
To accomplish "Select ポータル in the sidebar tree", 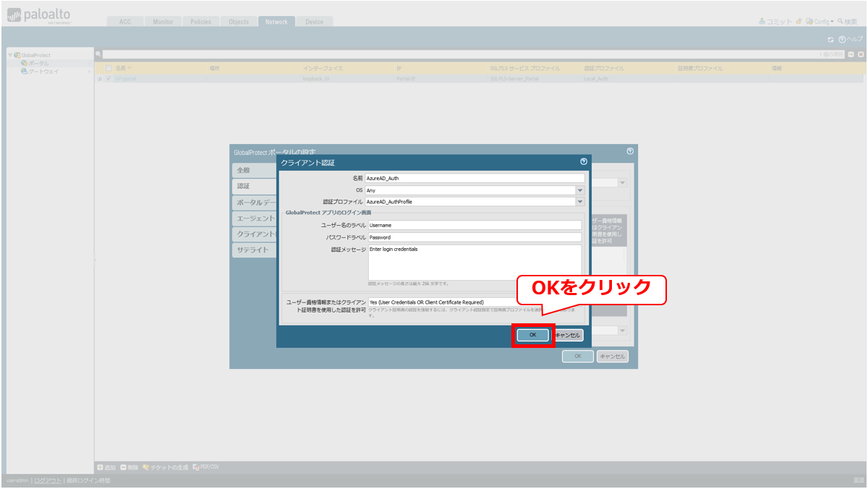I will click(39, 64).
